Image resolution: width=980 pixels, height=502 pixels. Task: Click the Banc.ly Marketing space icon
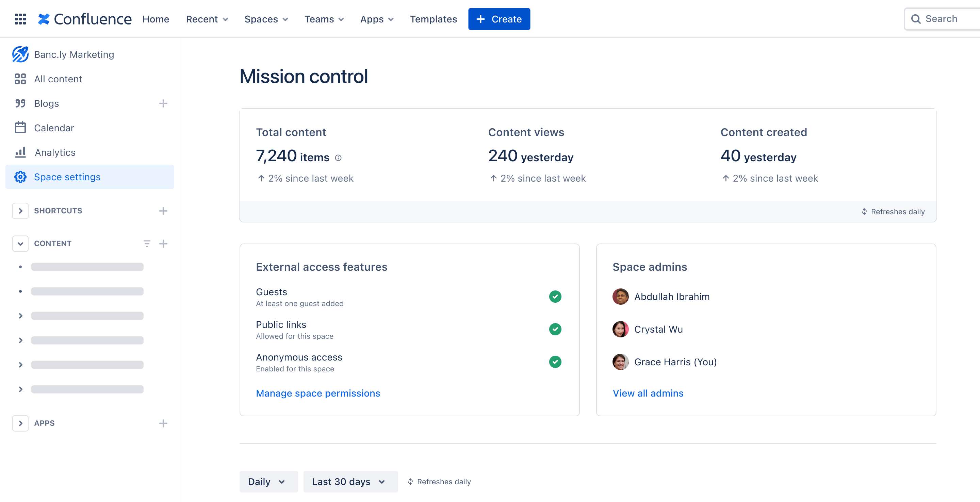(x=20, y=54)
